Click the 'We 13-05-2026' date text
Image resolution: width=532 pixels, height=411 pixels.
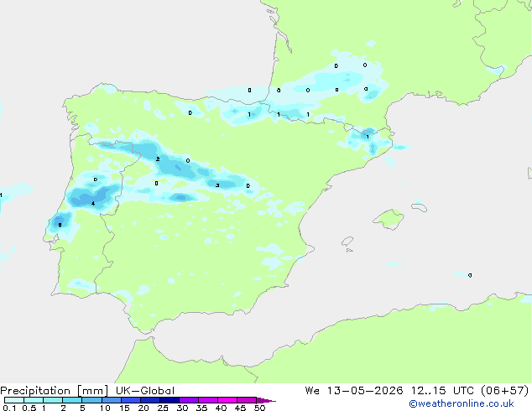[x=354, y=391]
